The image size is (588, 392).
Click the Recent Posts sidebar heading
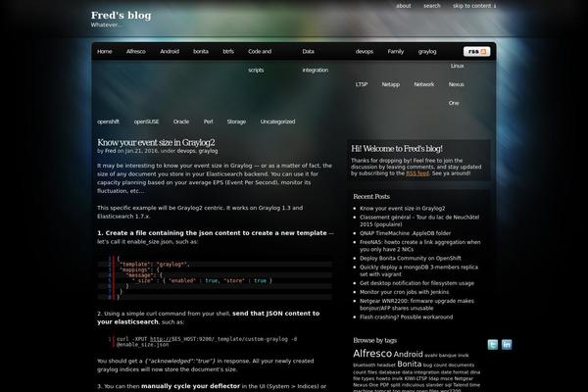click(371, 197)
